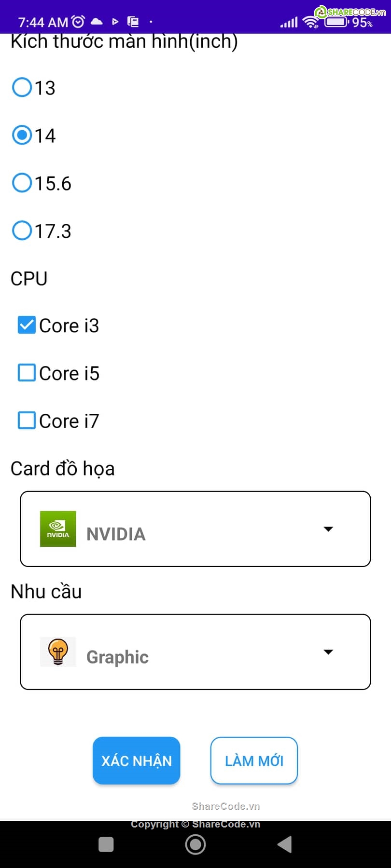Screen dimensions: 391x868
Task: Tap the alarm clock status icon
Action: (78, 22)
